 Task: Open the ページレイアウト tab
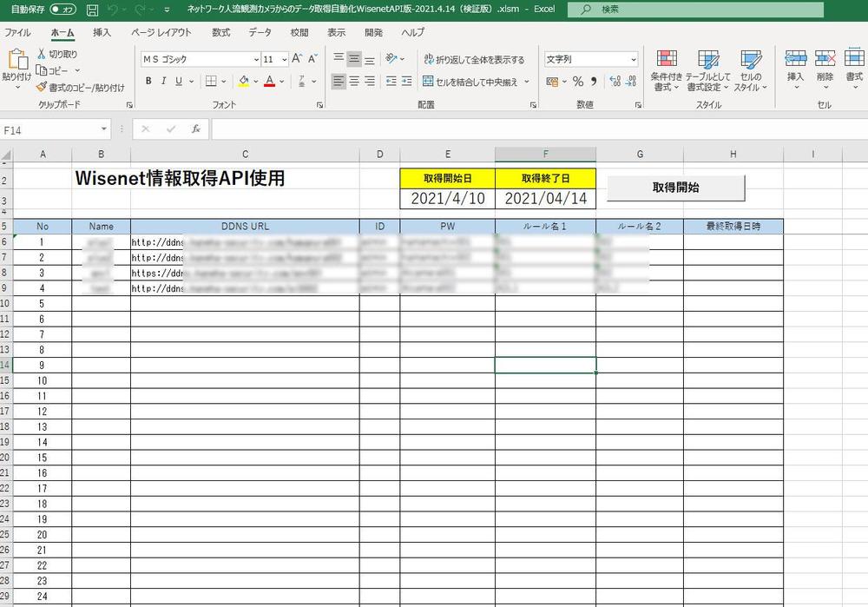point(161,33)
